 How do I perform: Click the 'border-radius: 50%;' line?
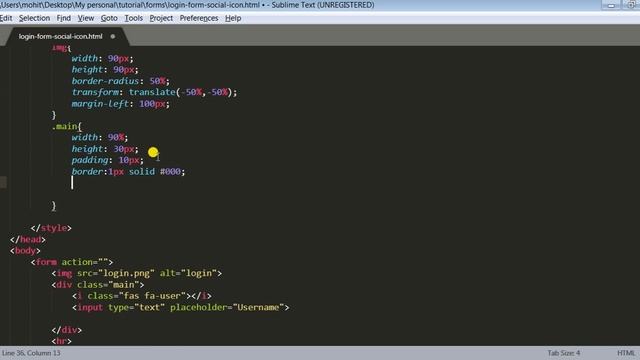pyautogui.click(x=120, y=81)
